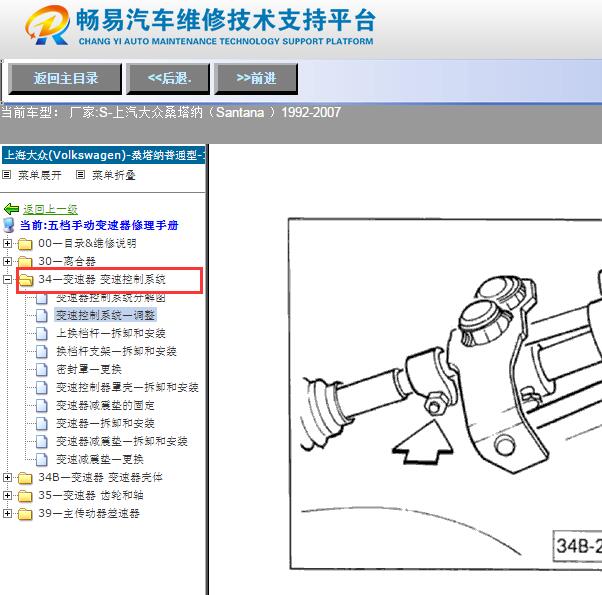Open the 上换档杆—拆卸和安装 page
Screen dimensions: 602x595
point(111,333)
